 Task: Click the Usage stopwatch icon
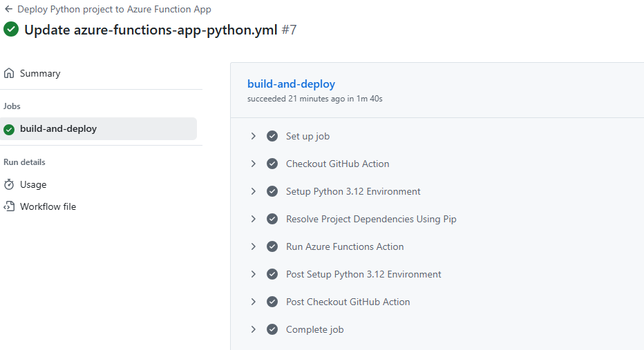click(x=9, y=184)
